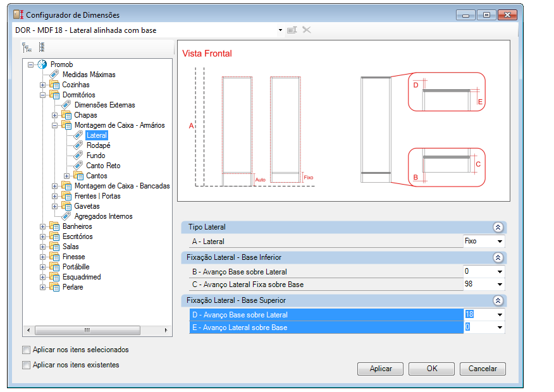Collapse the Promob root node
Image resolution: width=554 pixels, height=392 pixels.
[x=31, y=64]
